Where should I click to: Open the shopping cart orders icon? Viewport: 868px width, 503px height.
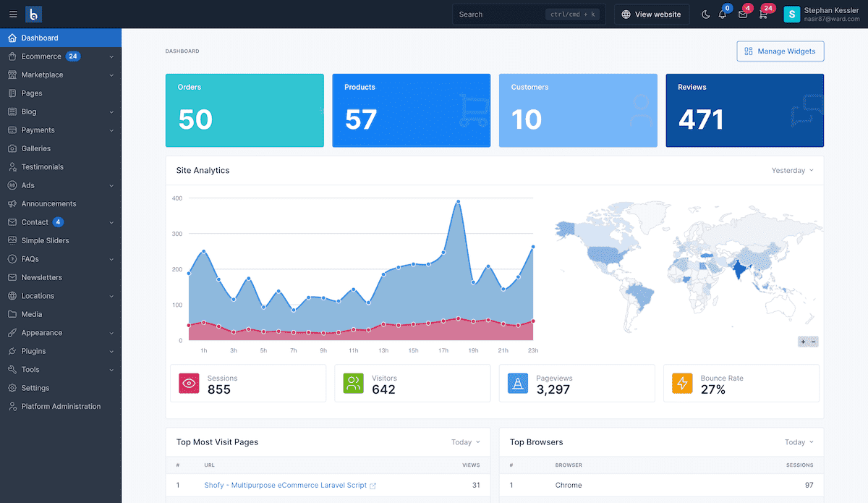pos(763,14)
